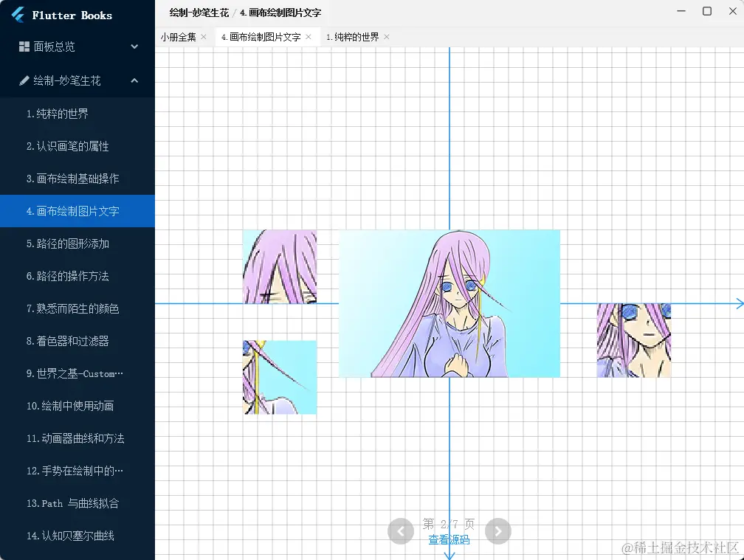The image size is (744, 560).
Task: Open 8.着色器和过滤器 chapter
Action: (77, 341)
